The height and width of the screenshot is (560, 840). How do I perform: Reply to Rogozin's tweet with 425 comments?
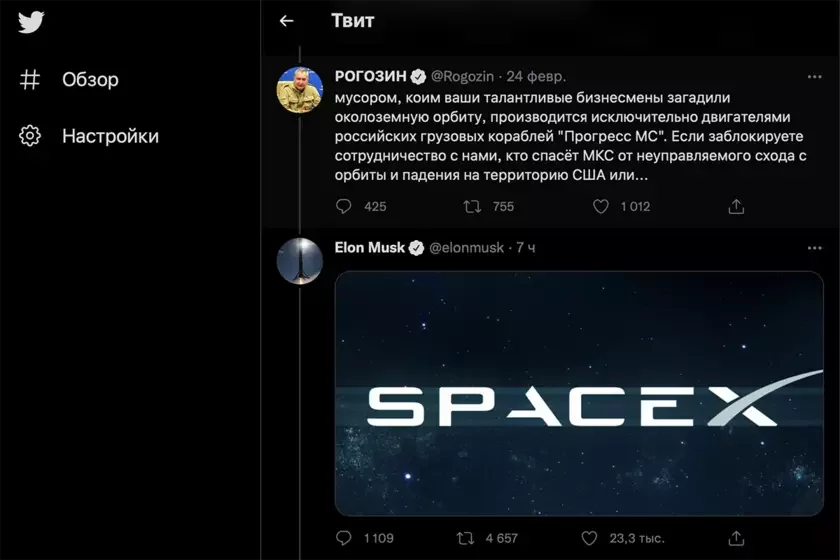(344, 206)
